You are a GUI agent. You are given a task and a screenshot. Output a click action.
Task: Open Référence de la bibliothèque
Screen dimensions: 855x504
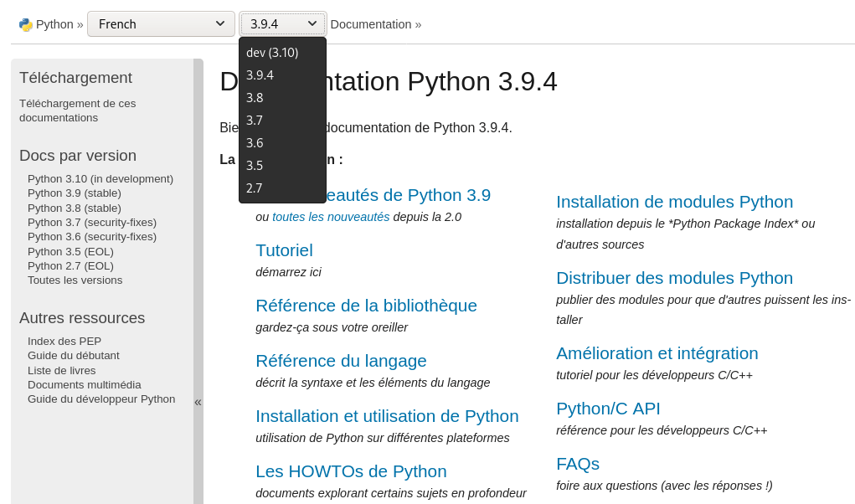pyautogui.click(x=366, y=306)
